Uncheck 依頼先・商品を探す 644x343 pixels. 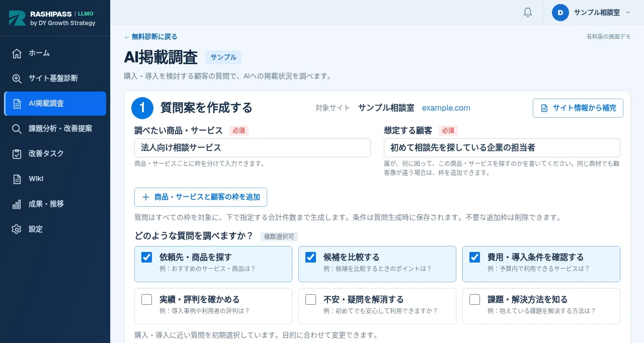tap(146, 257)
